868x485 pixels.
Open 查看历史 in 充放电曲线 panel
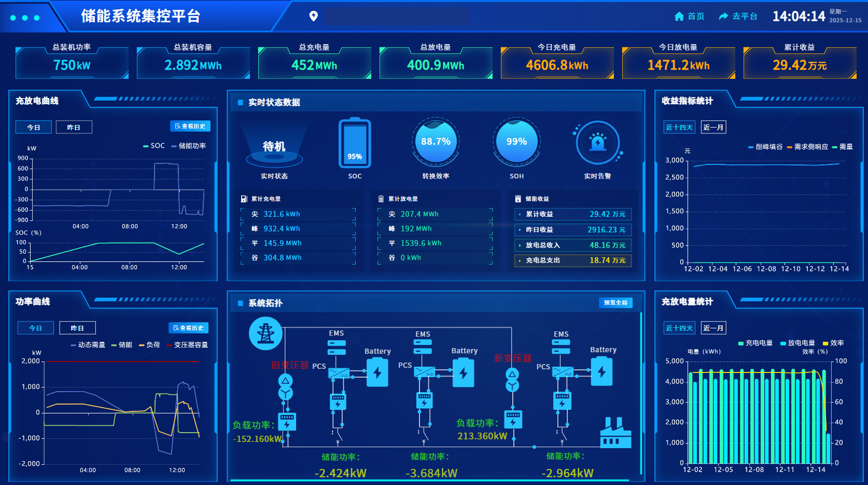pyautogui.click(x=190, y=126)
